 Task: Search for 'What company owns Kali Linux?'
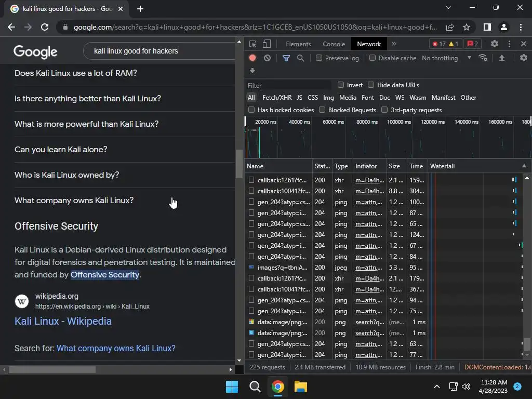pos(116,349)
